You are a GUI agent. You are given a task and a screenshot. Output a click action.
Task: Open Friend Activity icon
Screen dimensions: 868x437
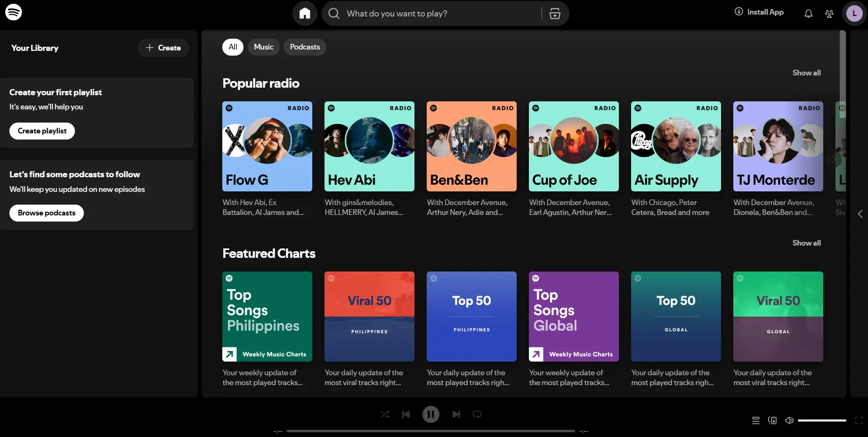click(x=829, y=14)
